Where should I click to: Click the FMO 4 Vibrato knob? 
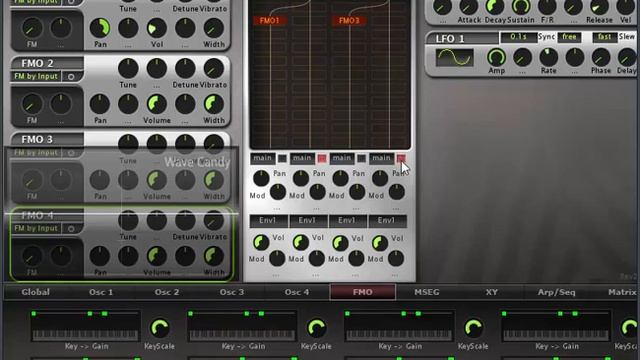tap(213, 221)
